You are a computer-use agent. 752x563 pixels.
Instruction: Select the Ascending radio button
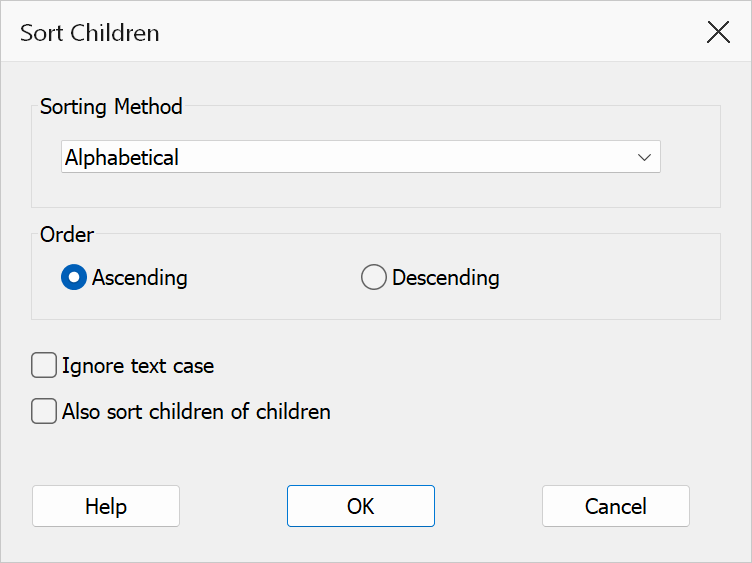74,277
